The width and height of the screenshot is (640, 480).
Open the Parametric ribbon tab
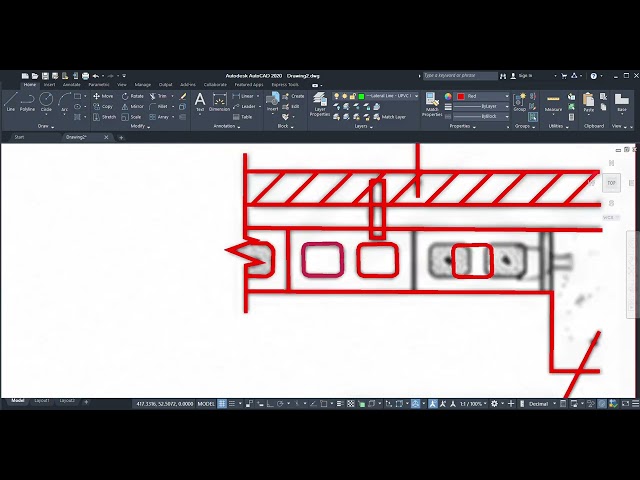(99, 85)
